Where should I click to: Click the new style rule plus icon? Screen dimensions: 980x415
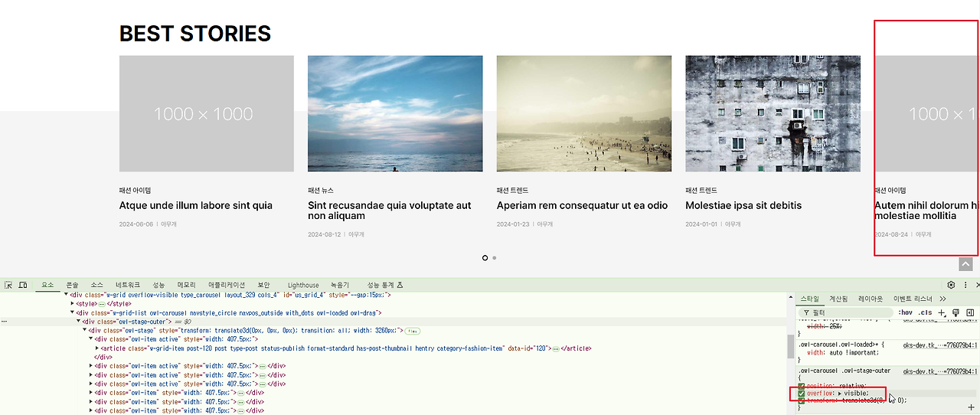pos(942,312)
